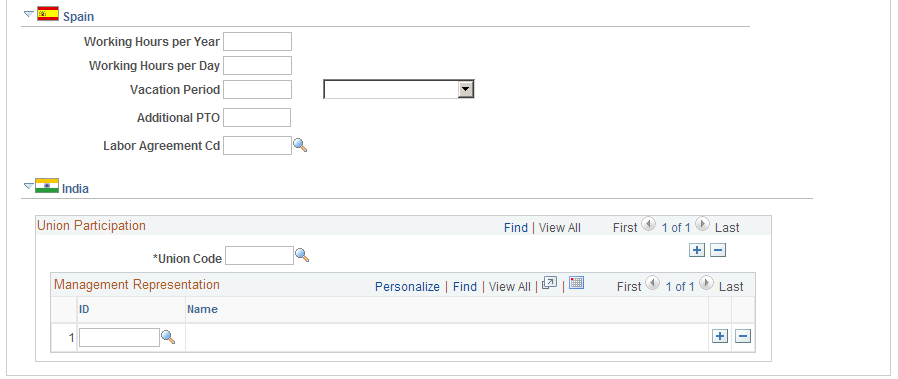Show previous Management Representation row arrow

coord(651,283)
